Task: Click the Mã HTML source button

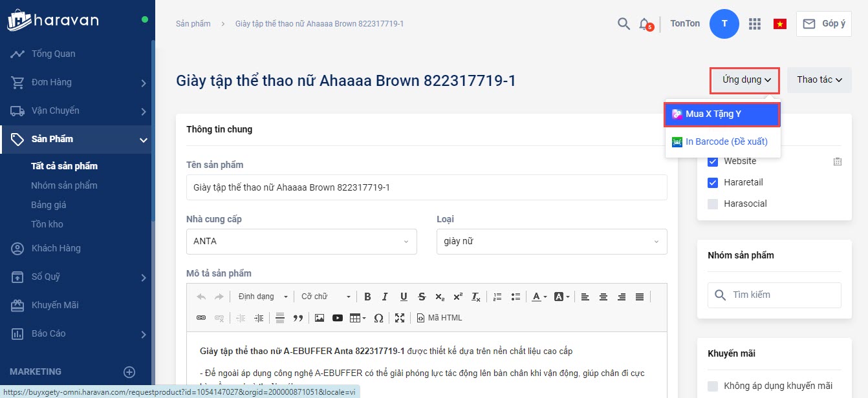Action: (439, 317)
